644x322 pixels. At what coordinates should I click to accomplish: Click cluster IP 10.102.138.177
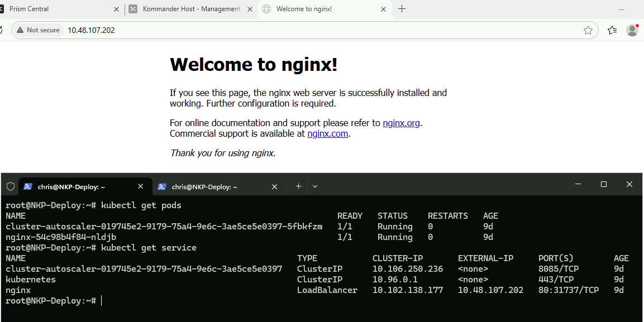click(x=408, y=290)
